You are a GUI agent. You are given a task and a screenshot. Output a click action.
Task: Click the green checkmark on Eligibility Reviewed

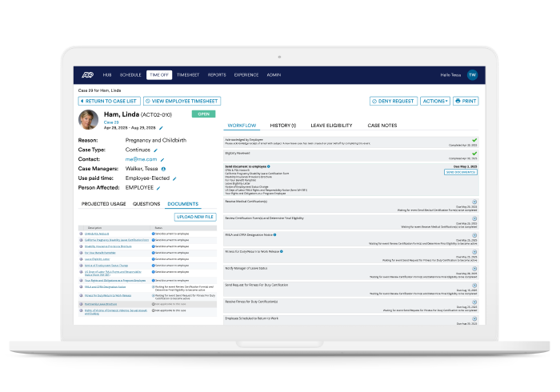[x=474, y=153]
